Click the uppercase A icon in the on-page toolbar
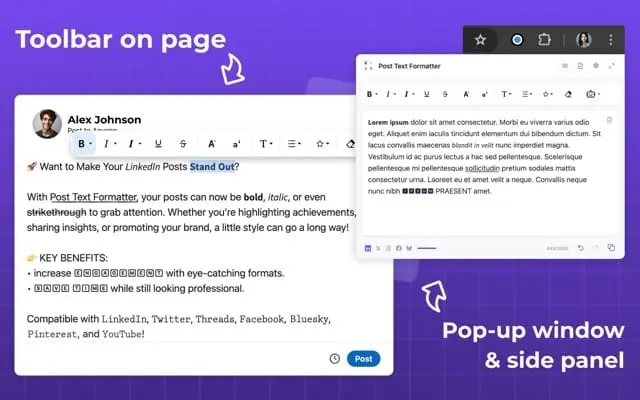This screenshot has width=640, height=400. point(211,144)
